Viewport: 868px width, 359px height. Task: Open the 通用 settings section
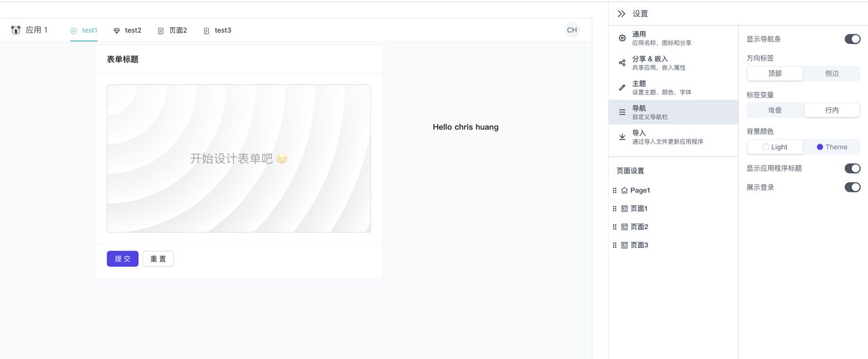point(673,38)
